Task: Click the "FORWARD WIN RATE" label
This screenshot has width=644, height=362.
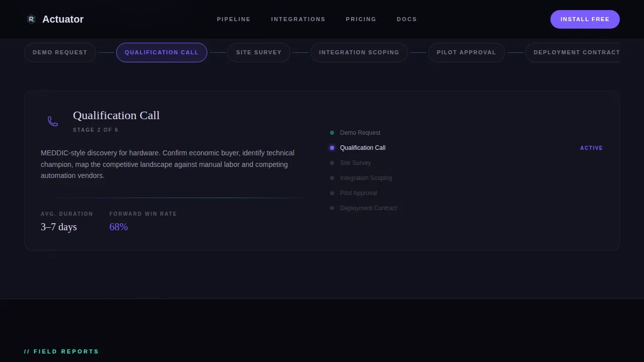Action: coord(143,214)
